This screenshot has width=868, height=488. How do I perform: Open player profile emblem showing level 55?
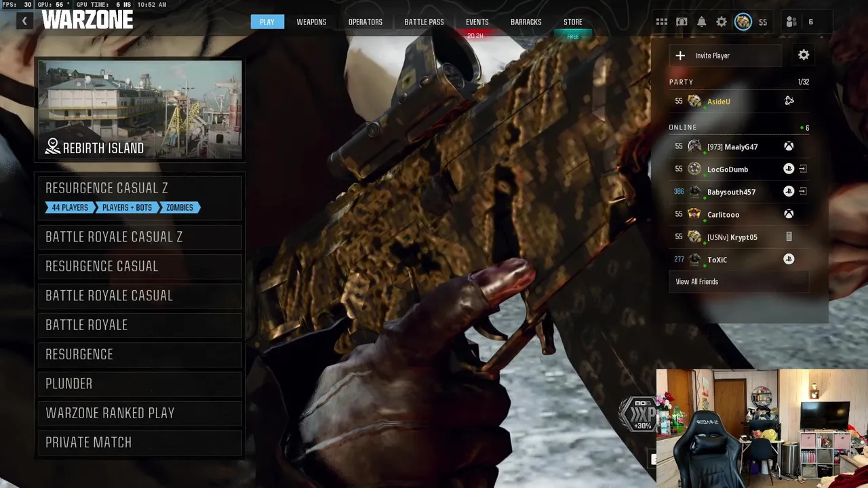[x=743, y=22]
